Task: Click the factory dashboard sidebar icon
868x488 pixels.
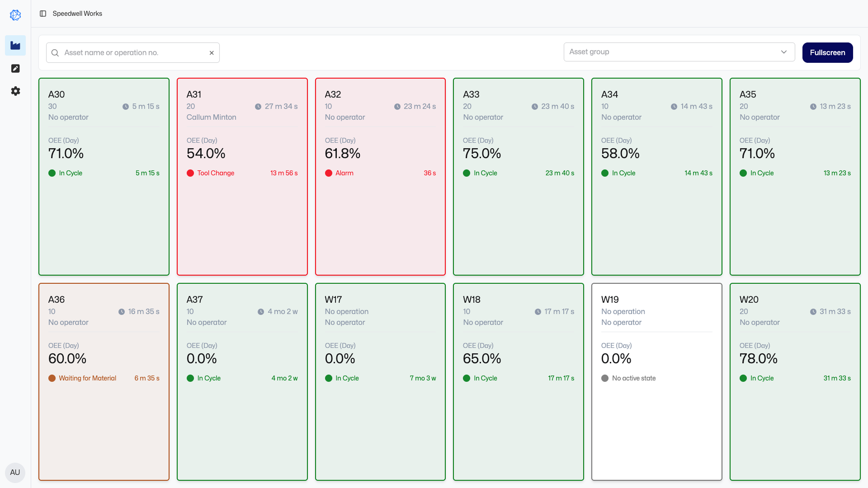Action: 15,46
